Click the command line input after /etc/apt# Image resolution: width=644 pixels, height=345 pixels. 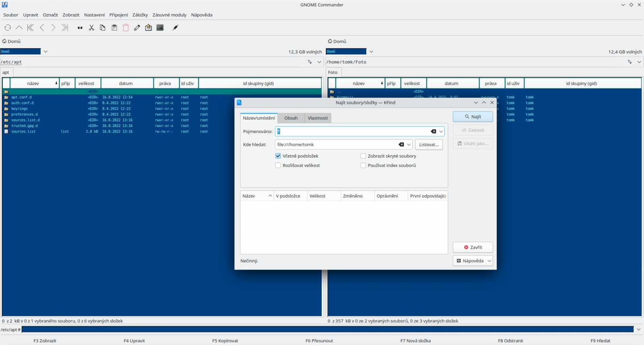click(328, 330)
